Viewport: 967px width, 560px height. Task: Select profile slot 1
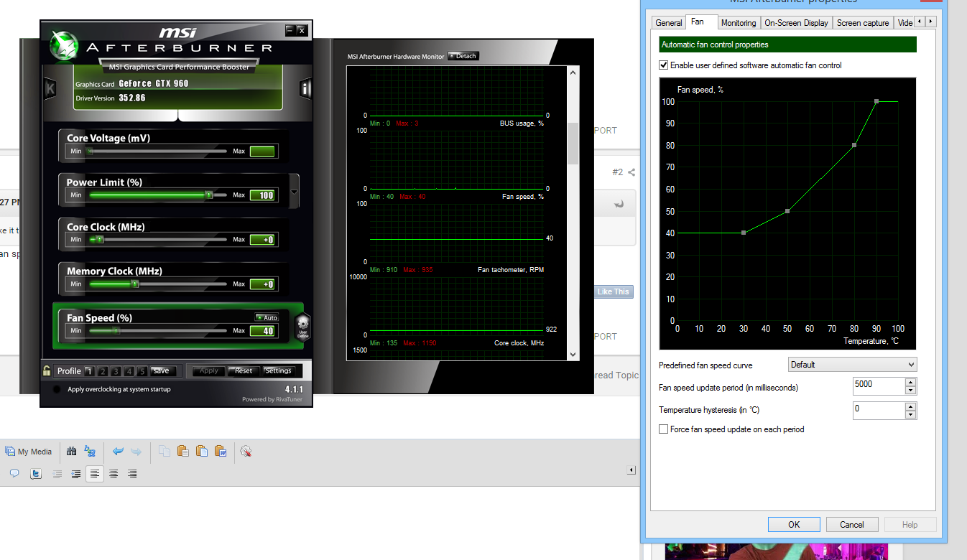point(89,371)
